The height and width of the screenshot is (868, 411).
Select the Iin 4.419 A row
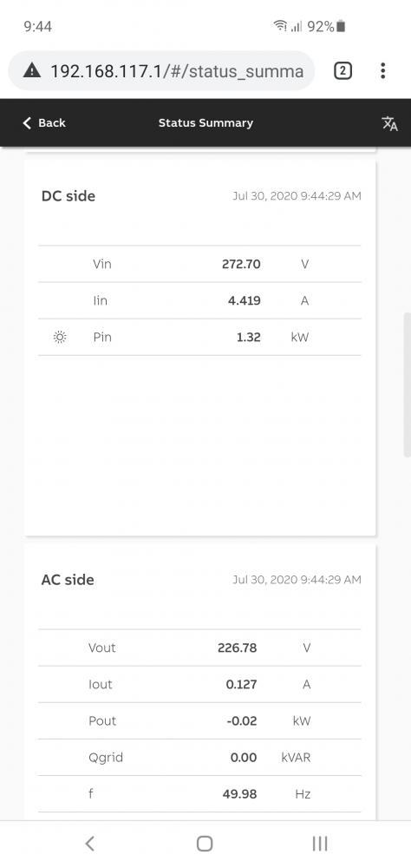pyautogui.click(x=199, y=300)
